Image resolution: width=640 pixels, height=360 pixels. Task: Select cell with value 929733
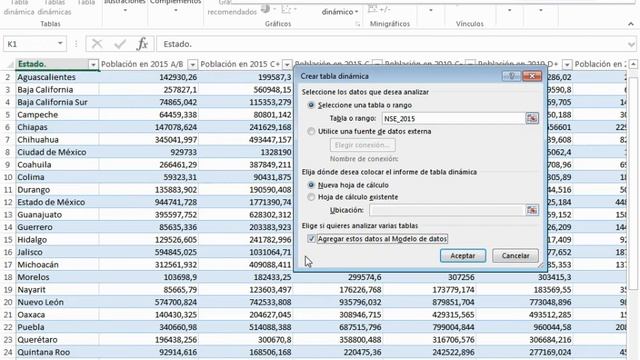pyautogui.click(x=149, y=152)
